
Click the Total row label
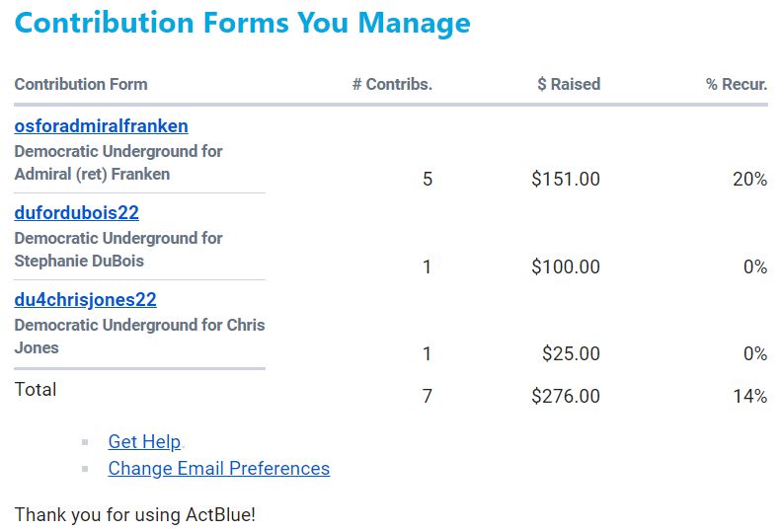point(36,390)
